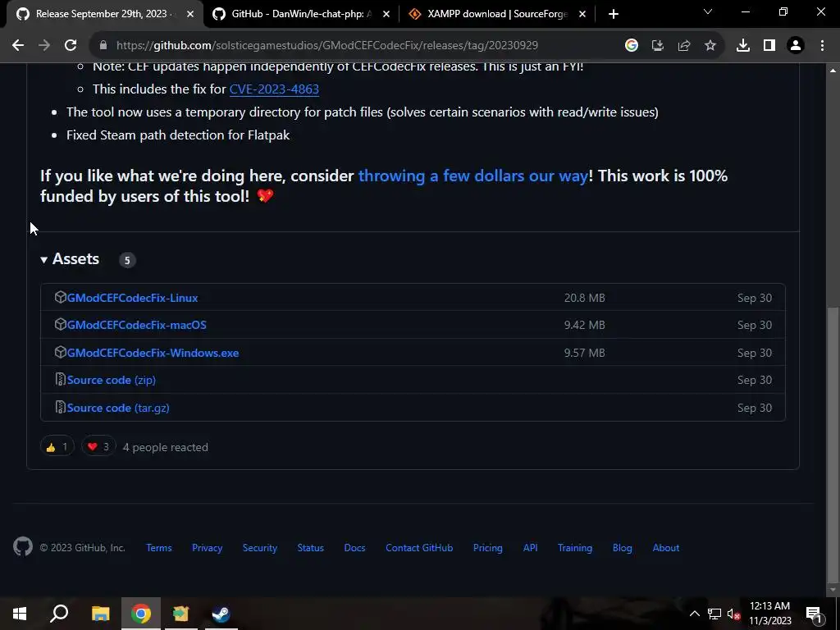Click 4 people reacted text

pyautogui.click(x=165, y=447)
